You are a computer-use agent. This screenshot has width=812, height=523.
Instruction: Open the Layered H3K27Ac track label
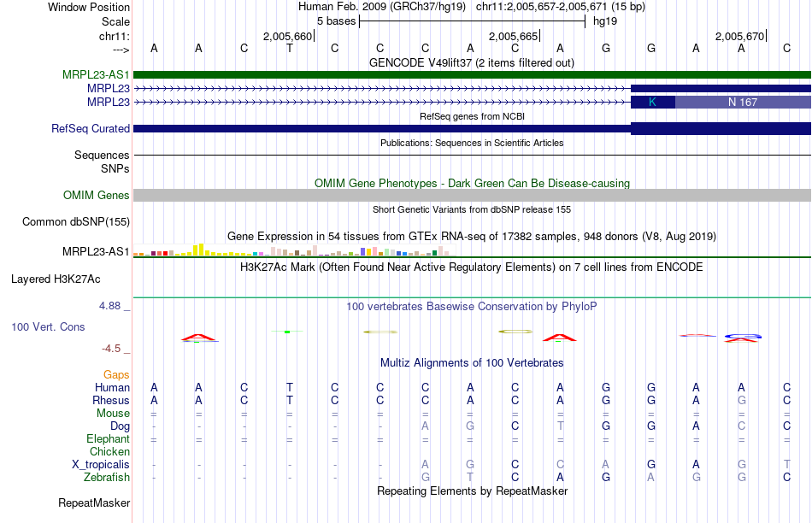[56, 279]
